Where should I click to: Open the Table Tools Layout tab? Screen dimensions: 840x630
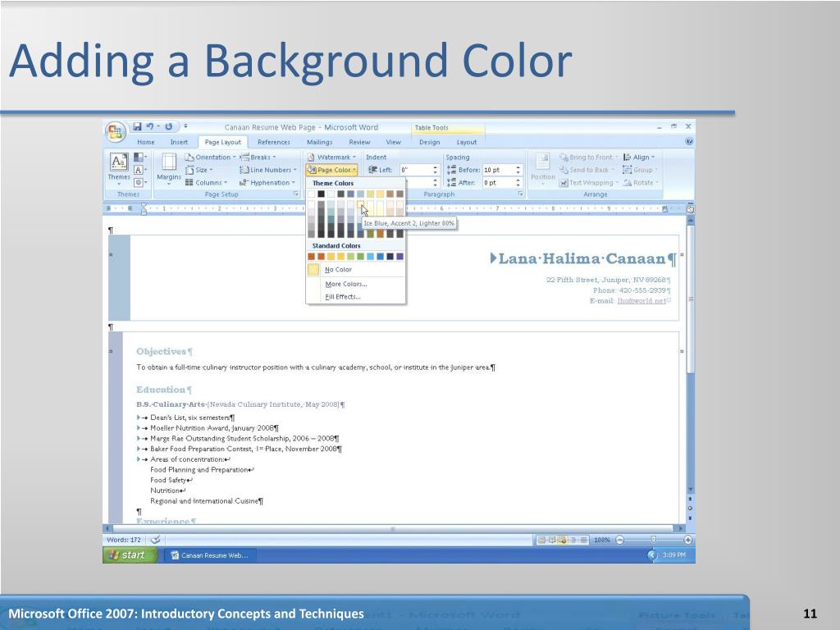pyautogui.click(x=466, y=142)
